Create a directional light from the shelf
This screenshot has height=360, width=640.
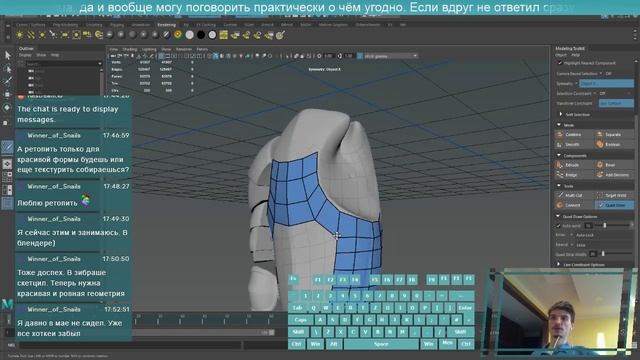click(x=31, y=36)
